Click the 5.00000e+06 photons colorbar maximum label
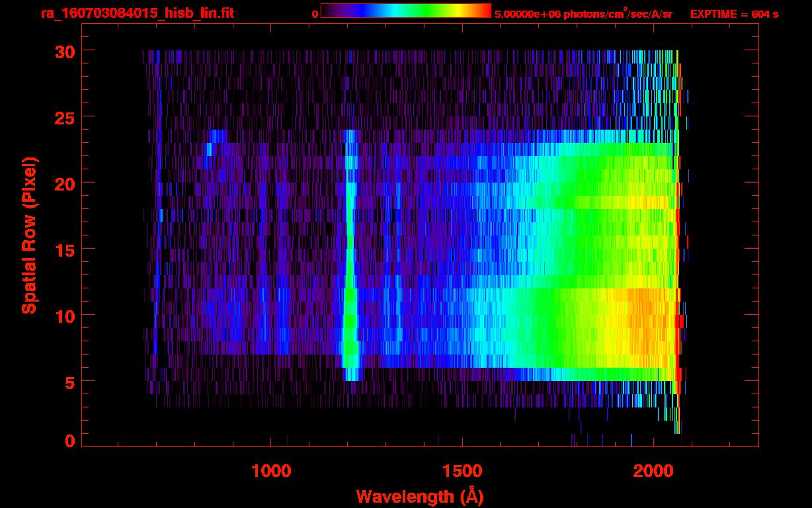Image resolution: width=812 pixels, height=508 pixels. click(x=583, y=14)
